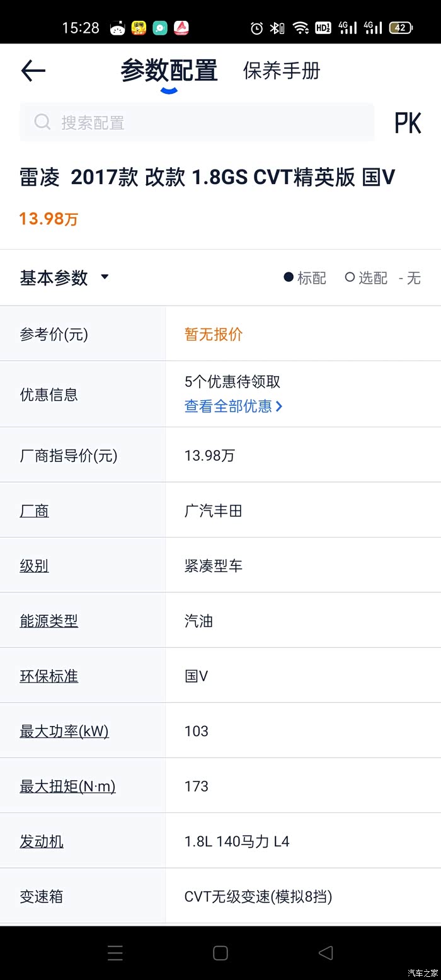Switch to the 保养手册 tab
Viewport: 441px width, 980px height.
(282, 71)
